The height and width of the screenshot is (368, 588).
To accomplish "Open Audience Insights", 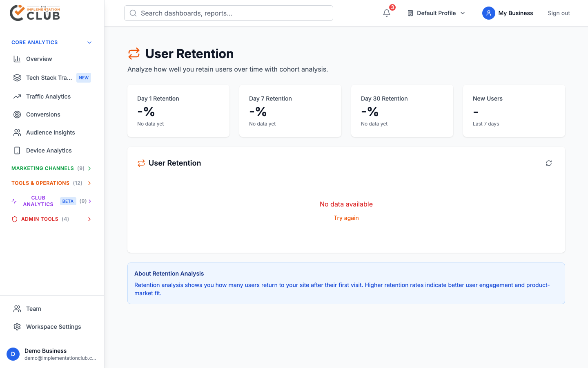I will (50, 132).
